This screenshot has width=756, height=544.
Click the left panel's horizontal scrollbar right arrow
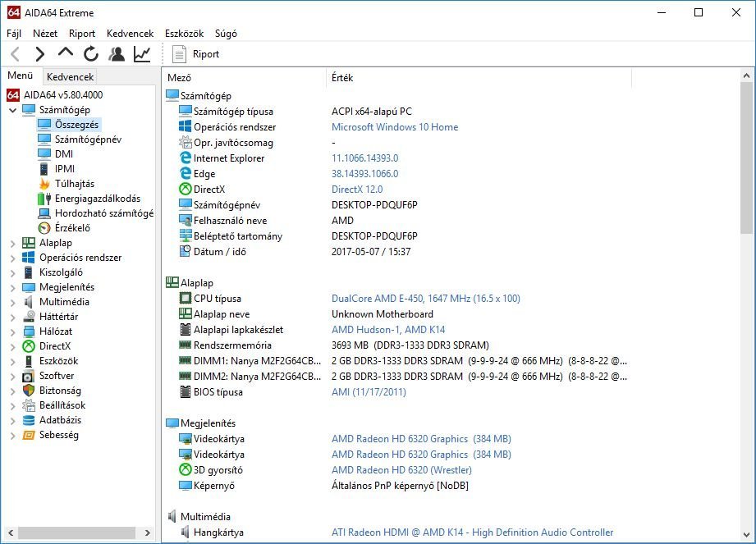[147, 533]
